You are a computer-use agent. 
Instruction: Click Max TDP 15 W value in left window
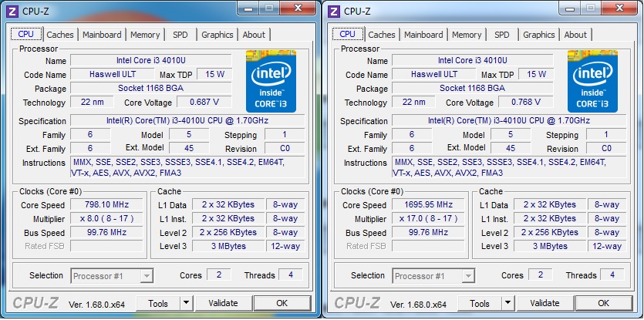(x=215, y=74)
